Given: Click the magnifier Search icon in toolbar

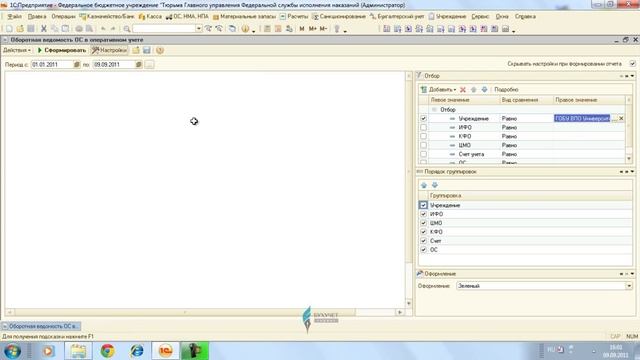Looking at the screenshot, I should [x=127, y=29].
